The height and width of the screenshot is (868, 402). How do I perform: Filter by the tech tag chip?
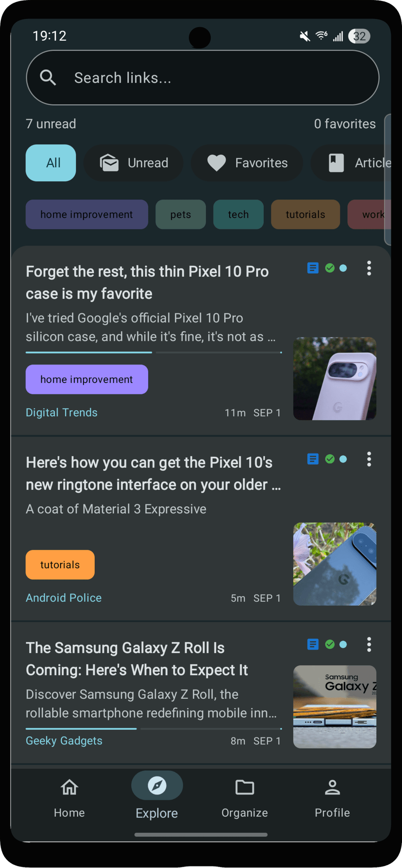[238, 214]
